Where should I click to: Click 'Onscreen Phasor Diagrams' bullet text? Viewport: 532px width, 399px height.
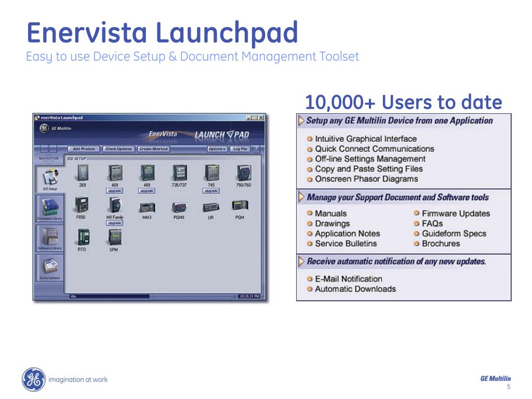[366, 179]
